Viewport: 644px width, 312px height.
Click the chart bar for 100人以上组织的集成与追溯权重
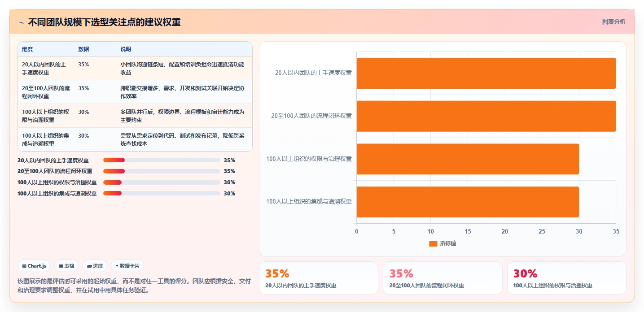468,202
